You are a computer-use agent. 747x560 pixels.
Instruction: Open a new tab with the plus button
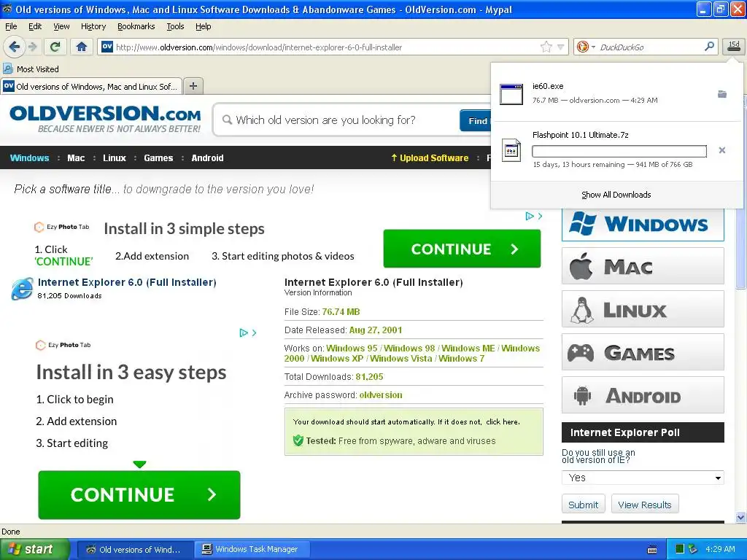click(x=193, y=86)
